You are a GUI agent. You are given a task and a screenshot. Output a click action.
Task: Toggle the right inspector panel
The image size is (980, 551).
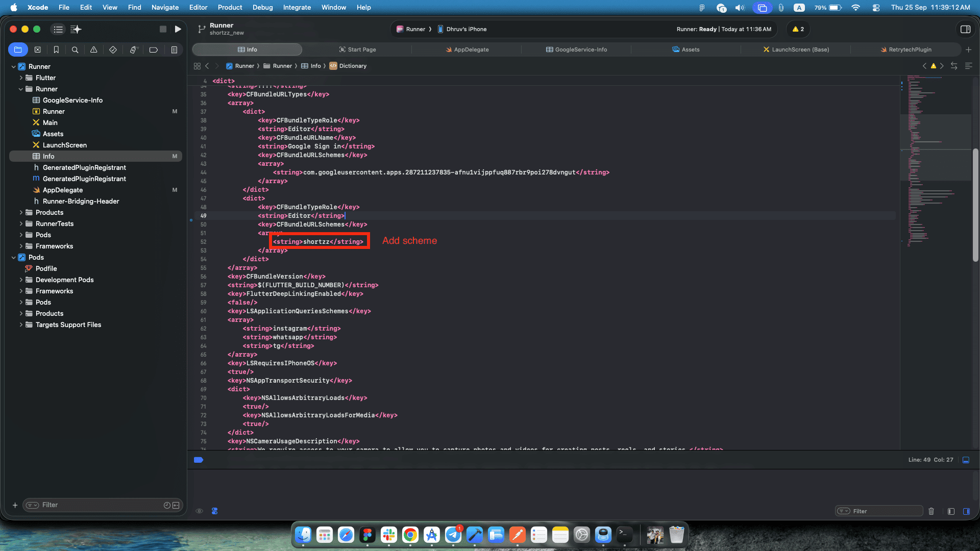pyautogui.click(x=966, y=29)
